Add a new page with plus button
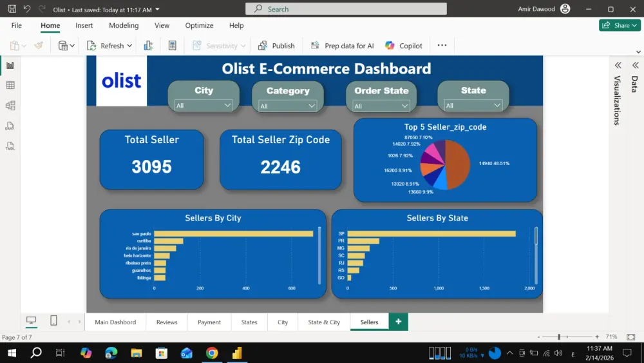Image resolution: width=644 pixels, height=363 pixels. [399, 322]
